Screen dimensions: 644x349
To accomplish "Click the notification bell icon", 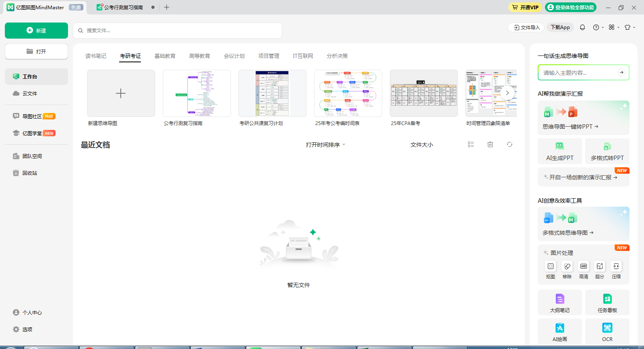I will point(582,27).
